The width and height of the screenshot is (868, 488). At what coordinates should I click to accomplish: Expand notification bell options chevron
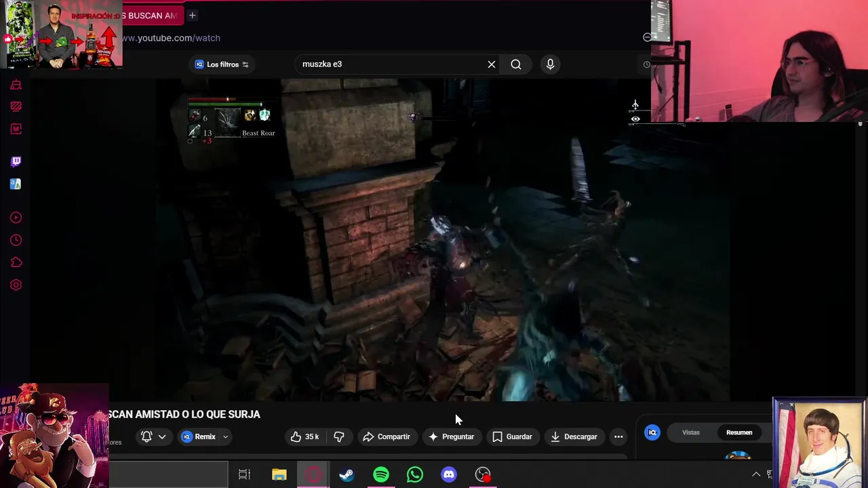click(x=162, y=436)
